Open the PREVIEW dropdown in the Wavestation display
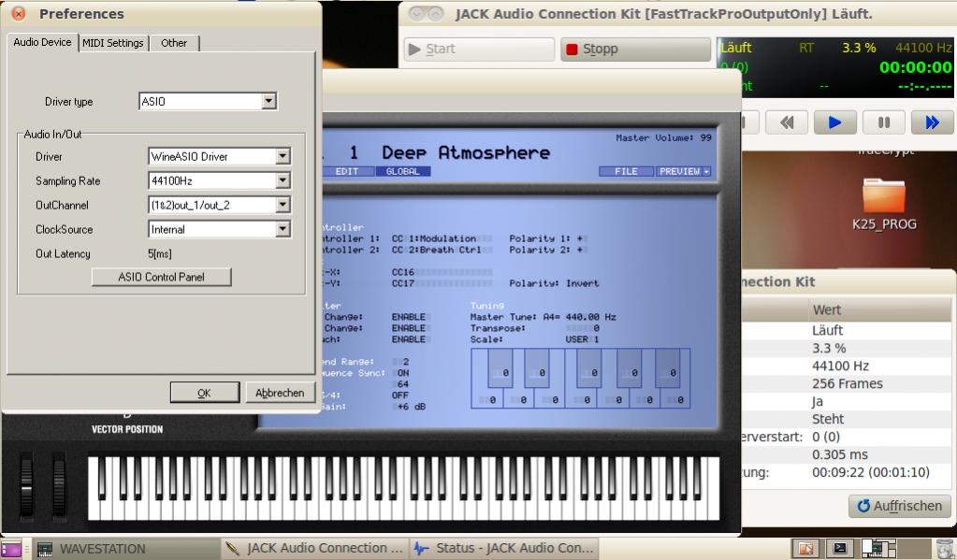 [684, 171]
